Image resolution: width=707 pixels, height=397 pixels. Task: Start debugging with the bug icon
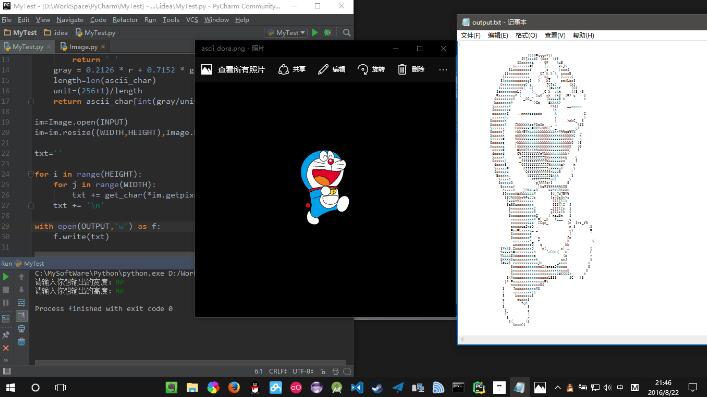pyautogui.click(x=327, y=32)
